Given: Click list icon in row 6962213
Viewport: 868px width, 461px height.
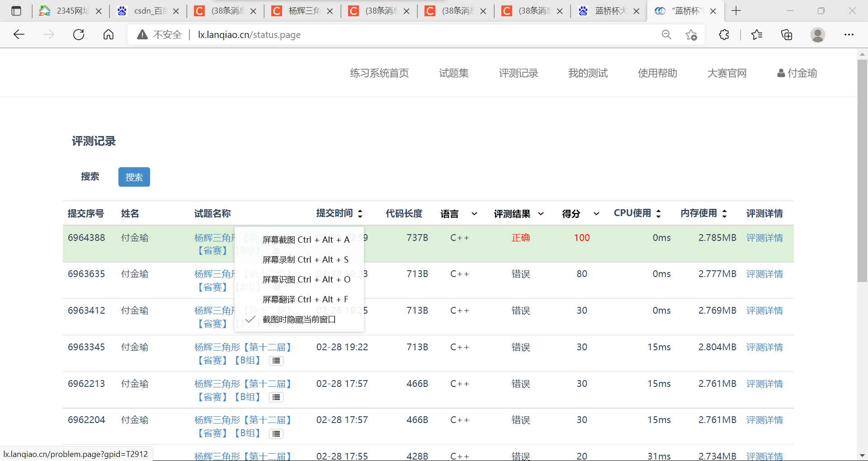Looking at the screenshot, I should point(276,397).
